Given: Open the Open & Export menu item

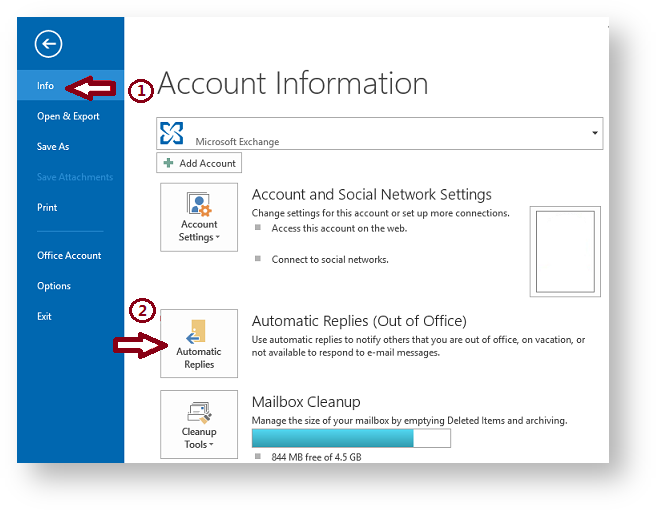Looking at the screenshot, I should click(x=68, y=116).
